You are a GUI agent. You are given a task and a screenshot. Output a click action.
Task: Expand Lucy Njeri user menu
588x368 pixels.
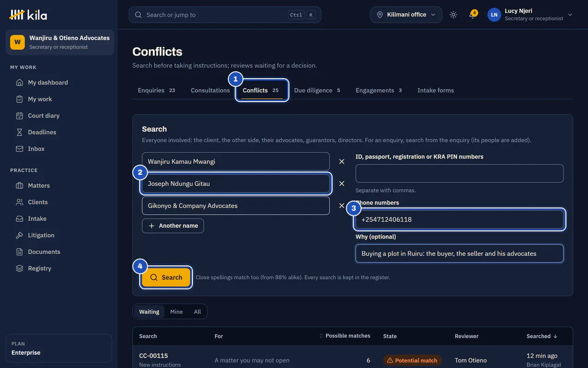click(531, 15)
